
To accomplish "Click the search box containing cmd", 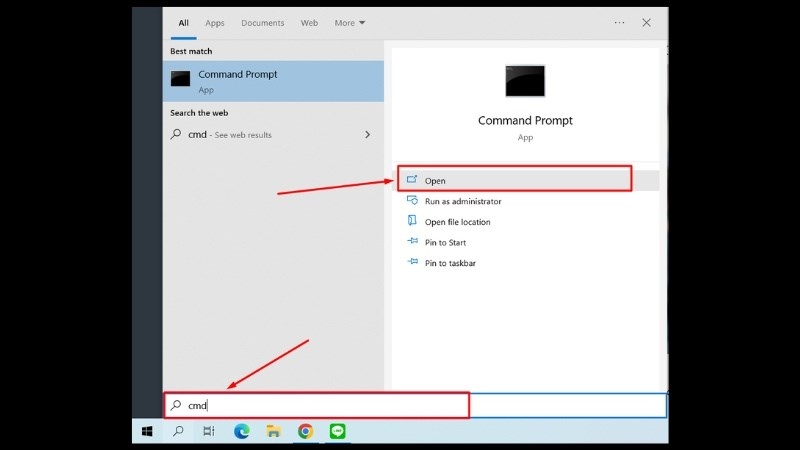I will 320,405.
